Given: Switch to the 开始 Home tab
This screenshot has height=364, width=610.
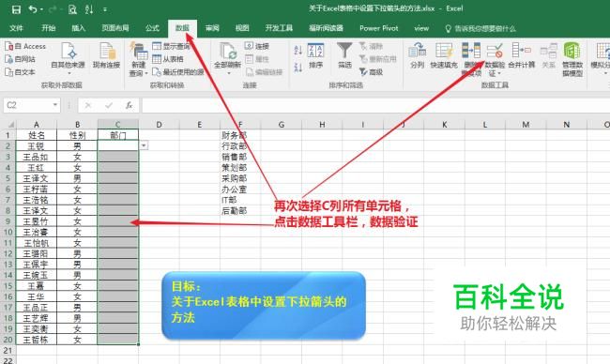Looking at the screenshot, I should [x=48, y=28].
